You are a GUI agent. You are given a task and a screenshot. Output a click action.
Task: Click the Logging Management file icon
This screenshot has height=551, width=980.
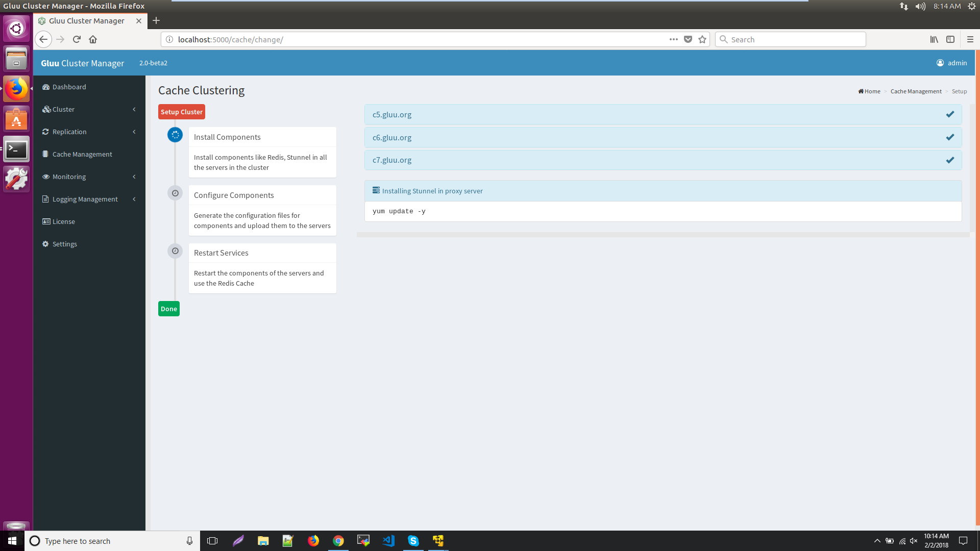(45, 199)
